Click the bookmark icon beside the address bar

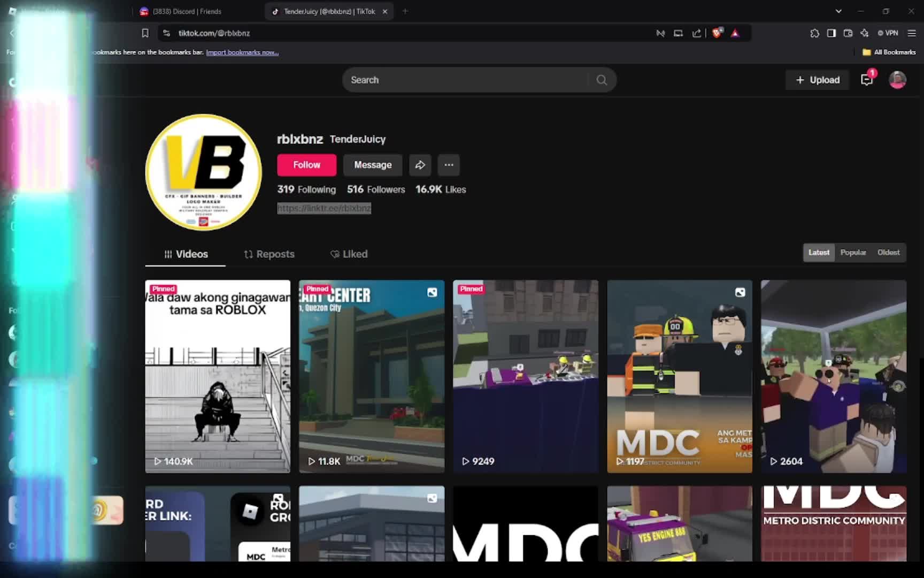(144, 33)
